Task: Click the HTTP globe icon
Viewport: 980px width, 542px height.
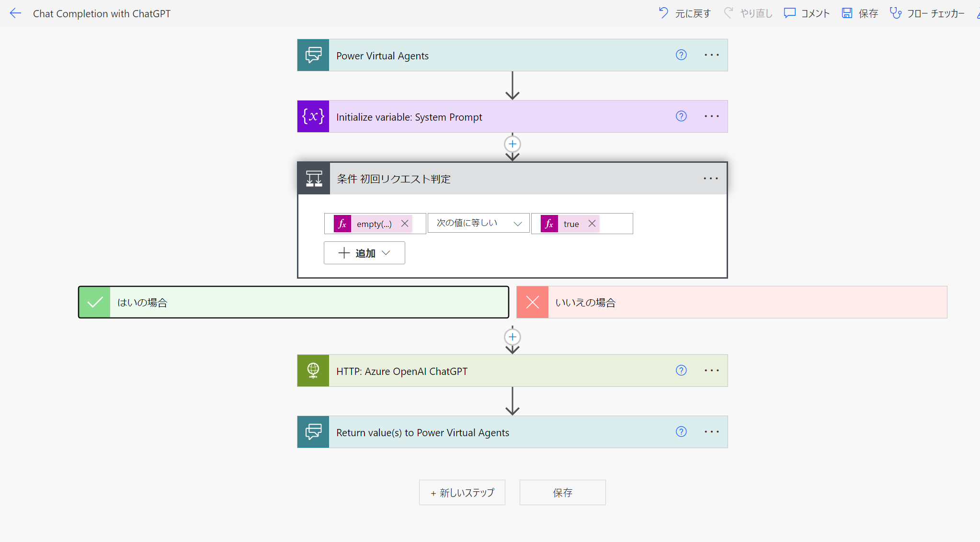Action: point(313,371)
